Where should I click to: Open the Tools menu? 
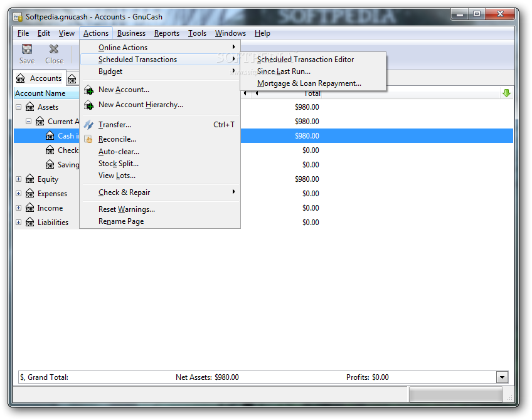click(197, 33)
